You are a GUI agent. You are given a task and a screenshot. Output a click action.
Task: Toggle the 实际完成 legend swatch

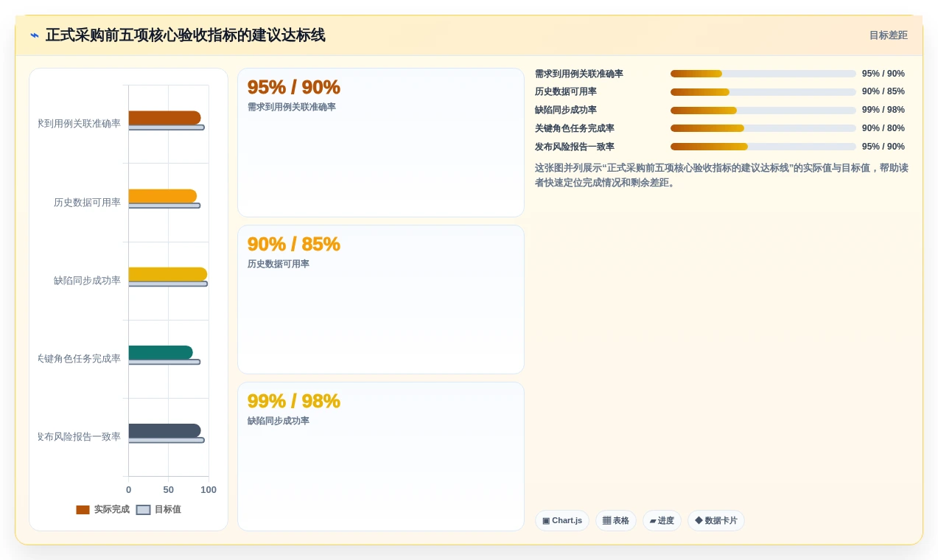(x=83, y=510)
